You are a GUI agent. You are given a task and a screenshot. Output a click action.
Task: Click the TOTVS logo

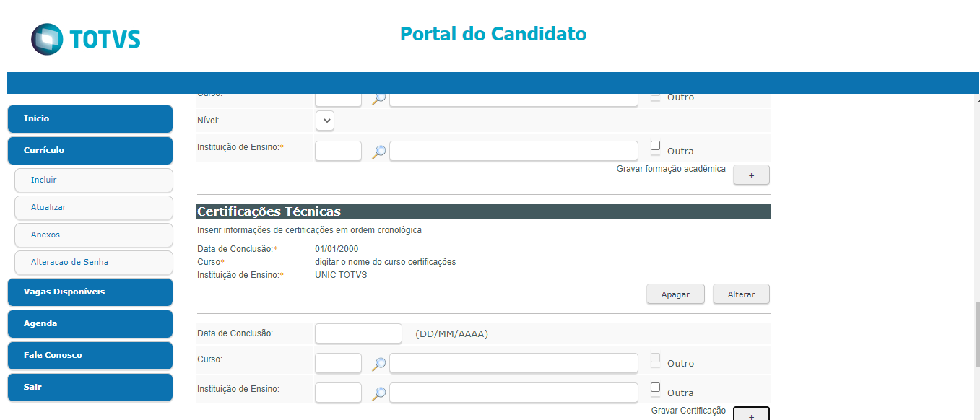click(x=86, y=39)
